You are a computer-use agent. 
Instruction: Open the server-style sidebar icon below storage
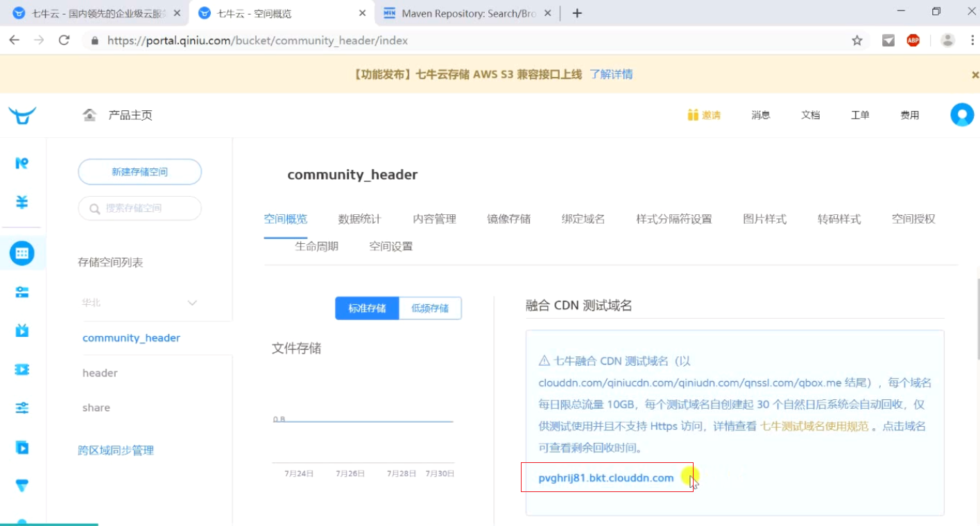tap(22, 292)
